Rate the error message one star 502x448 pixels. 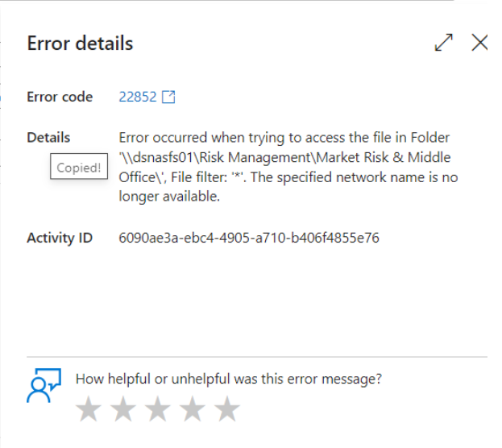[x=89, y=409]
